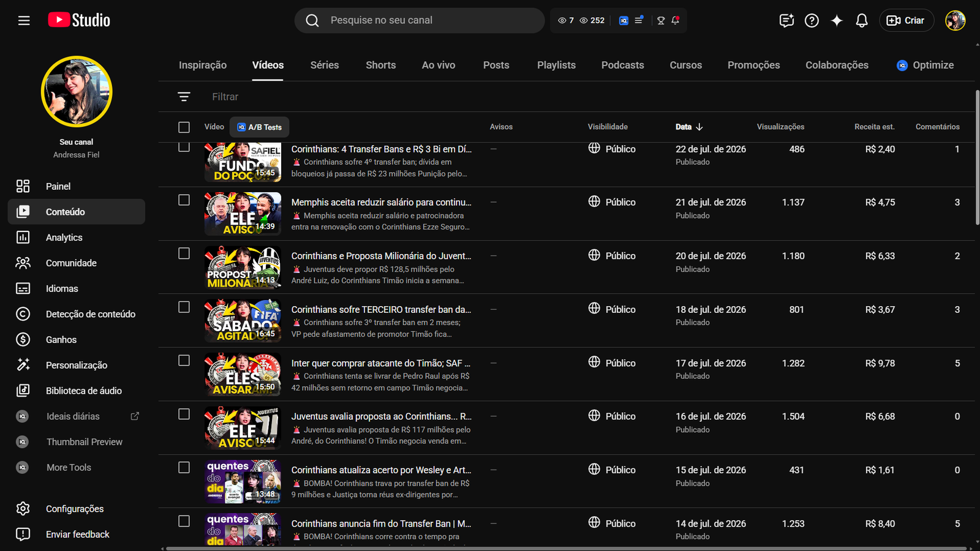Viewport: 980px width, 551px height.
Task: Click the vidIQ logo icon in the top stats bar
Action: (624, 20)
